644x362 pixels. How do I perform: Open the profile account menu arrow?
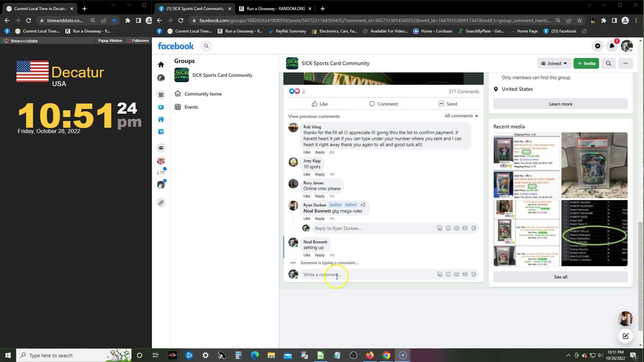631,50
